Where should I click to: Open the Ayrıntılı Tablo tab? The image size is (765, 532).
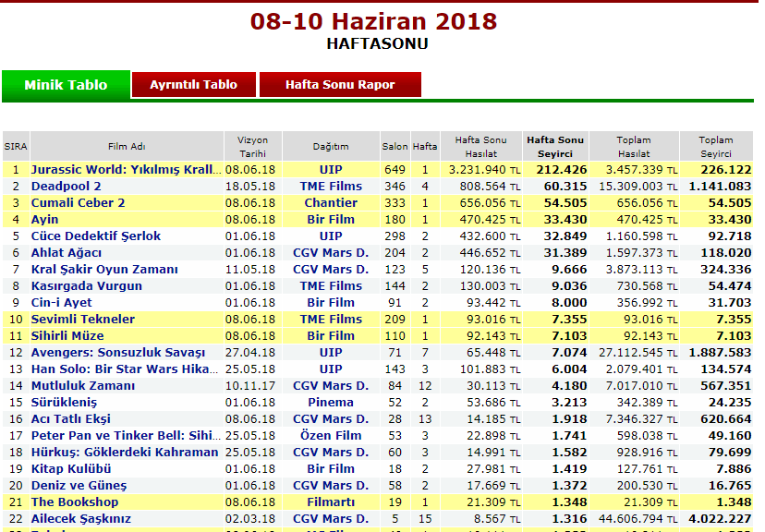(194, 85)
